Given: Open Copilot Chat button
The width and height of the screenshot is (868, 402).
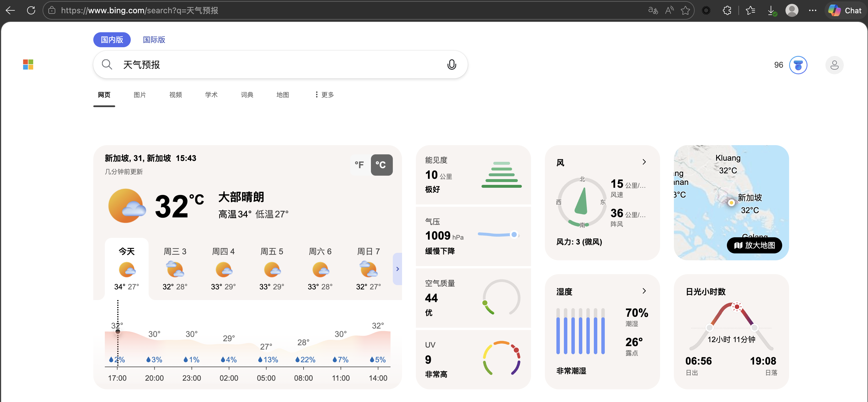Looking at the screenshot, I should pos(845,10).
